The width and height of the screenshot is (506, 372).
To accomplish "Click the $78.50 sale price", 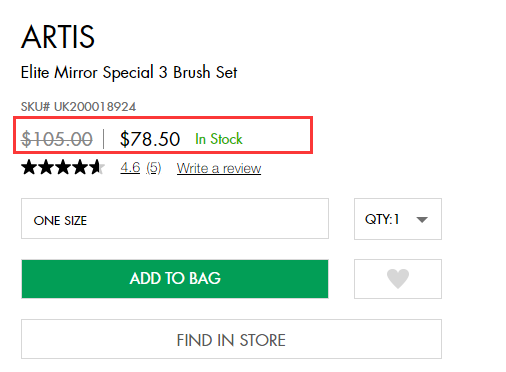I will click(x=150, y=139).
